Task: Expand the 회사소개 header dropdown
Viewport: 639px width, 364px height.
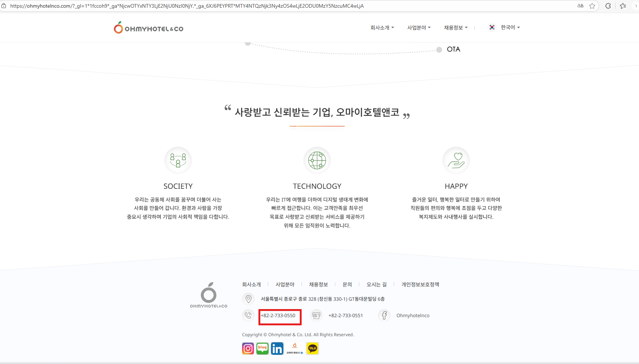Action: [382, 27]
